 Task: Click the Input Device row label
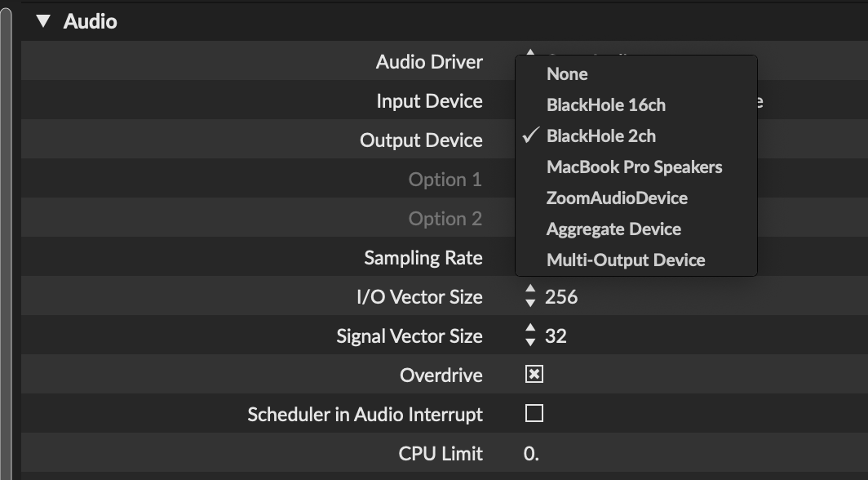[429, 101]
